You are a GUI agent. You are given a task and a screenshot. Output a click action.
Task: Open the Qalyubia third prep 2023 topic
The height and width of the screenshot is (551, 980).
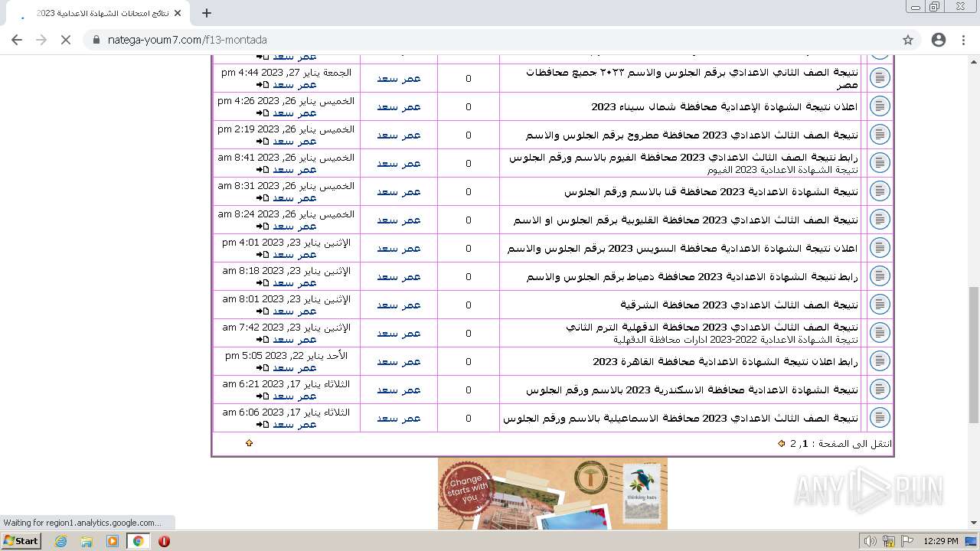click(x=686, y=220)
